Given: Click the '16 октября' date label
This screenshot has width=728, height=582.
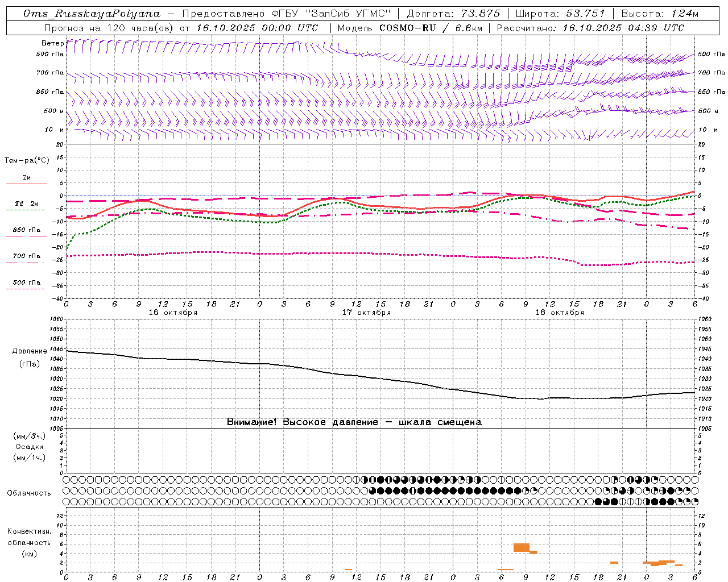Looking at the screenshot, I should coord(173,313).
